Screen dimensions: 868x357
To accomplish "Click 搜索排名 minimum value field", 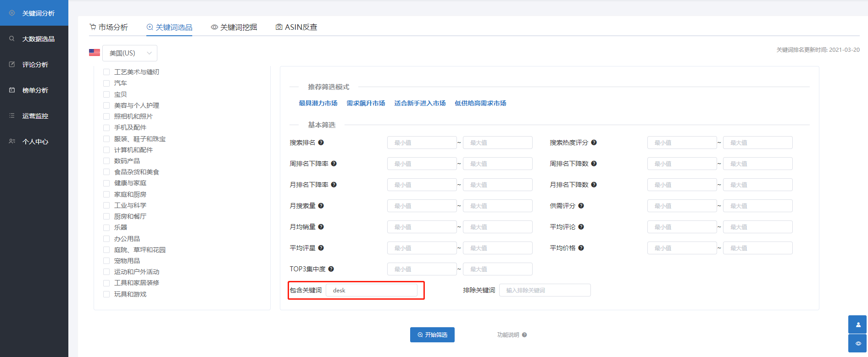I will (x=422, y=143).
